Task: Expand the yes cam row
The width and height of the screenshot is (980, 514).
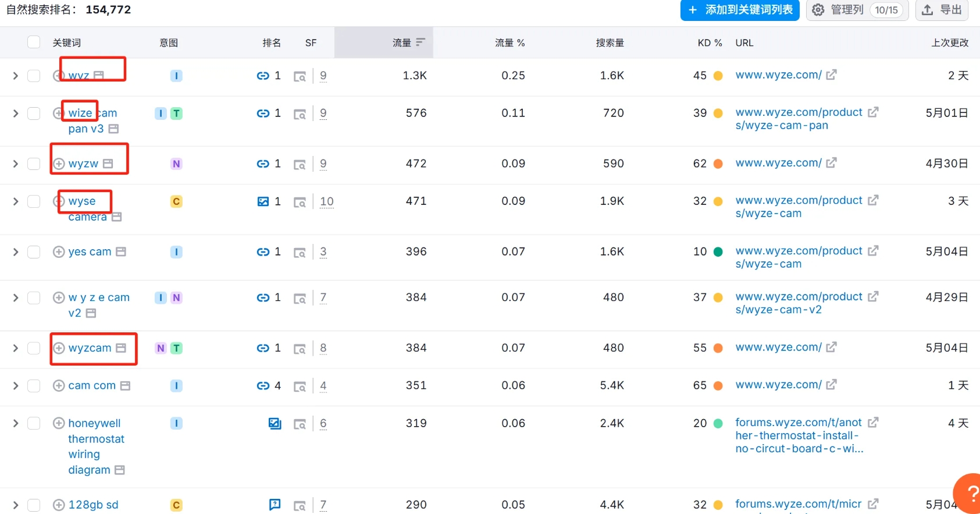Action: point(16,251)
